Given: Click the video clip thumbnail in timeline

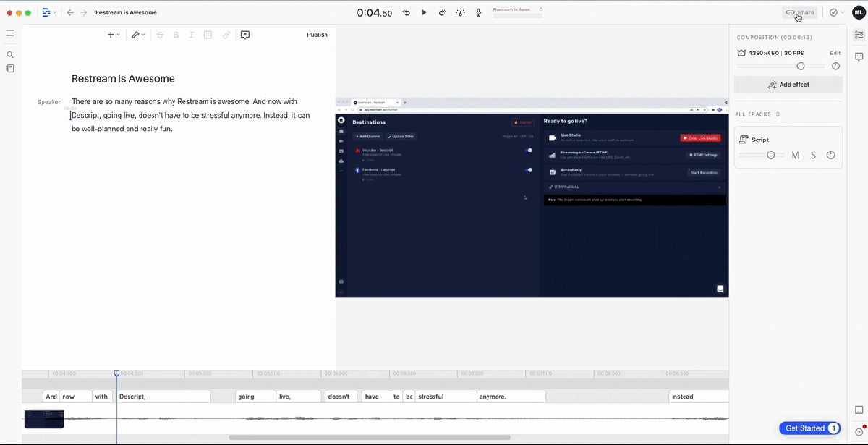Looking at the screenshot, I should point(44,419).
